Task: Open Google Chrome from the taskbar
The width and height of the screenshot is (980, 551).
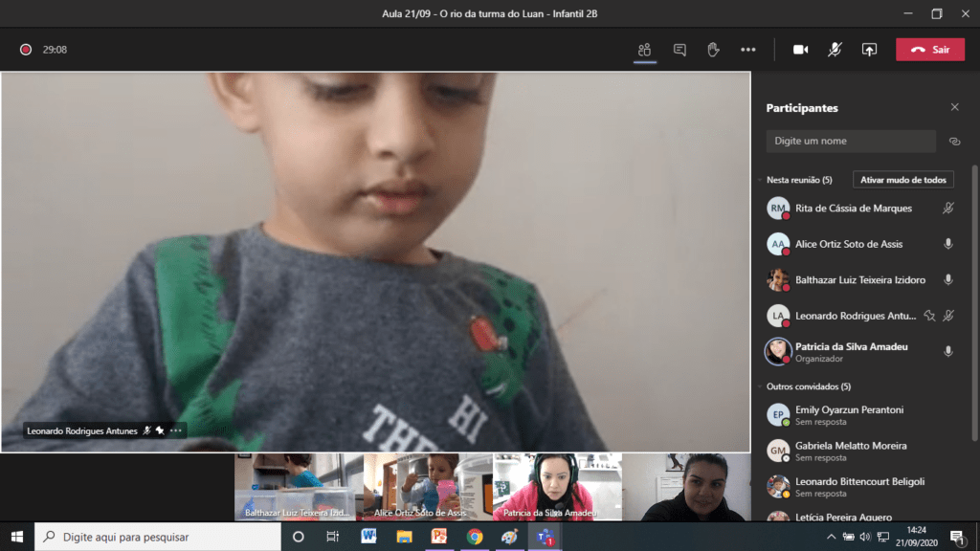Action: [x=474, y=537]
